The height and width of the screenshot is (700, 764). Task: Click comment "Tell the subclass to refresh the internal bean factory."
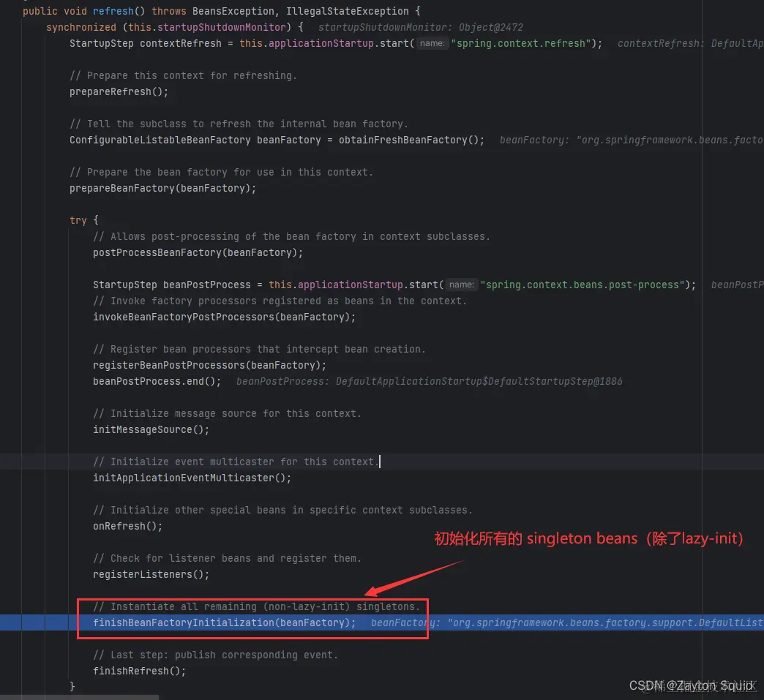click(239, 124)
